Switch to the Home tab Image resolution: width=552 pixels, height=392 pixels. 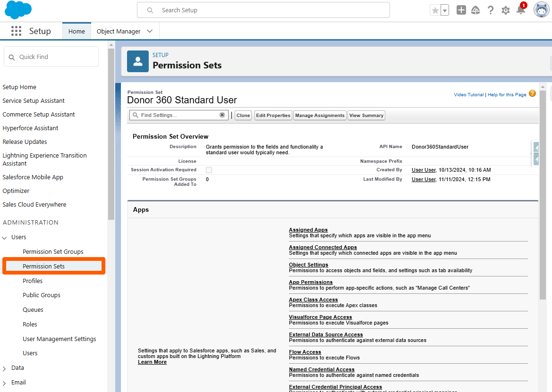(76, 31)
